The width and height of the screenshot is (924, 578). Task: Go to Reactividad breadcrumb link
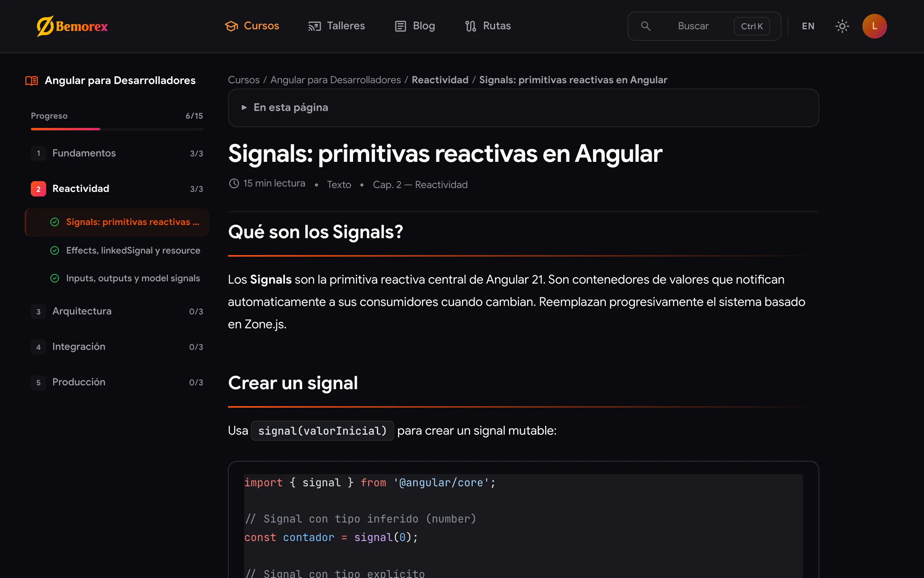(440, 80)
